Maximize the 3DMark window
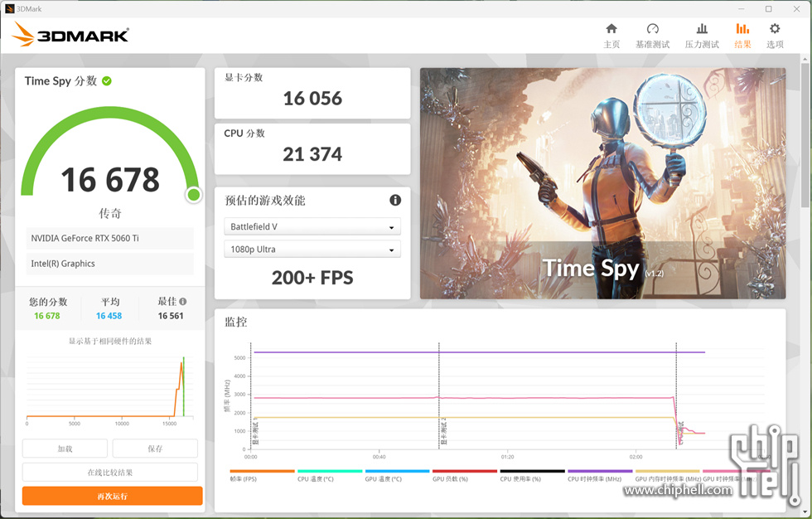Image resolution: width=812 pixels, height=519 pixels. [769, 9]
